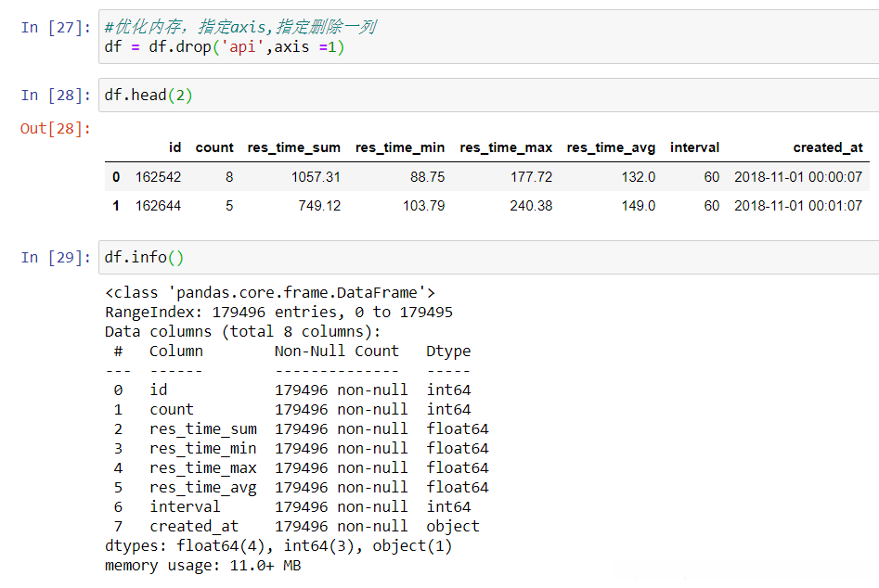Viewport: 879px width, 588px height.
Task: Click the 'count' column header
Action: (214, 147)
